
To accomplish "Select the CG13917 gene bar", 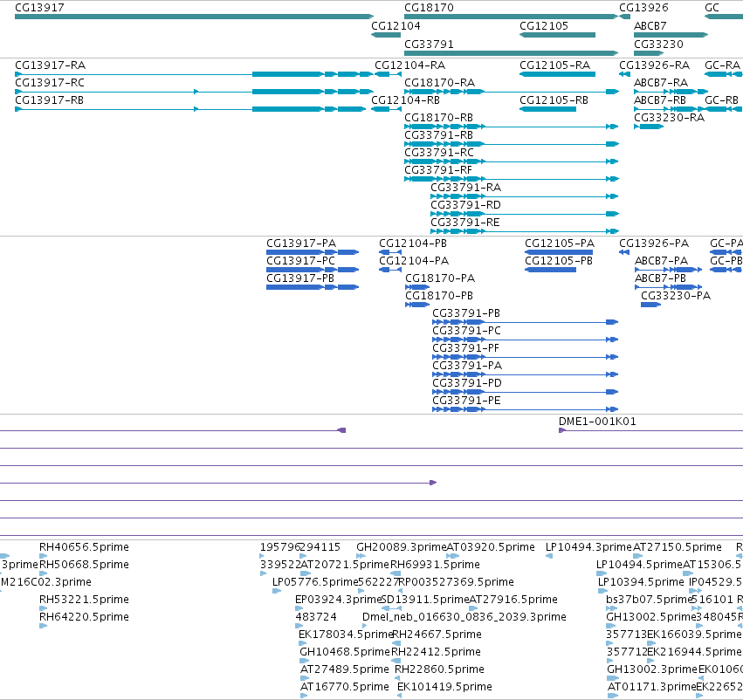I will coord(195,17).
